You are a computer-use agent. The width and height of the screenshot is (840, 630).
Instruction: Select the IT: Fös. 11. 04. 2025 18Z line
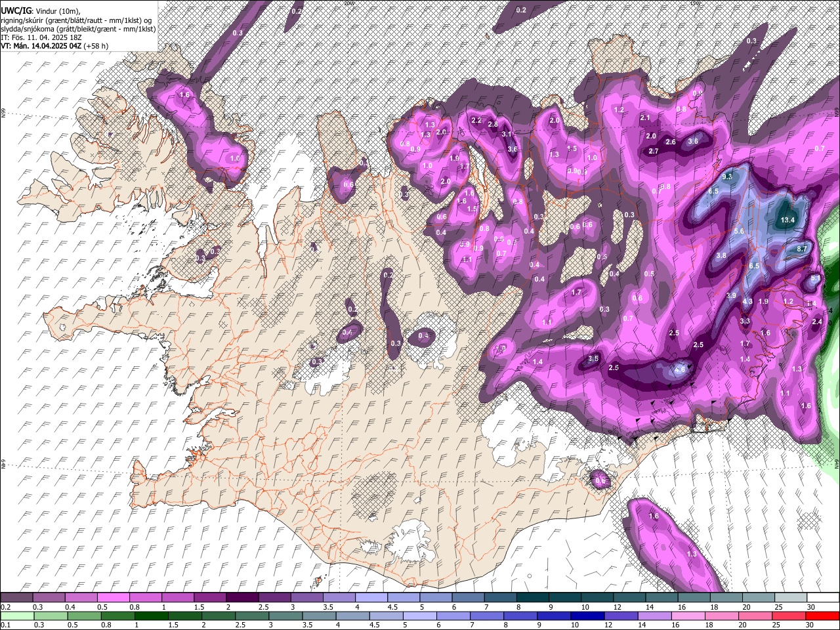(40, 37)
